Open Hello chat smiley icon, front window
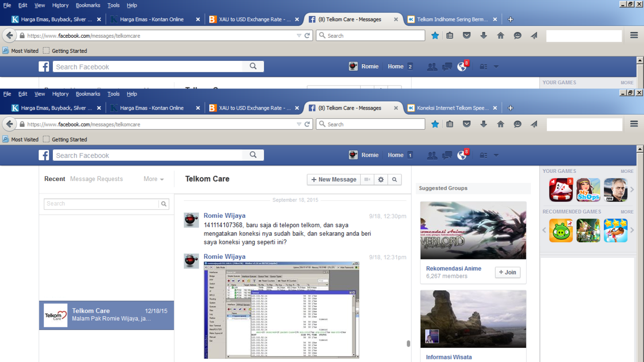 tap(517, 124)
